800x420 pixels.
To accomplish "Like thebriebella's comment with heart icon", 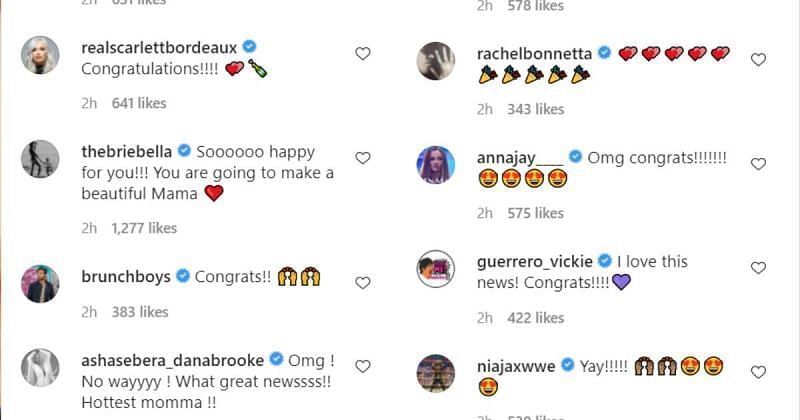I will [x=363, y=158].
